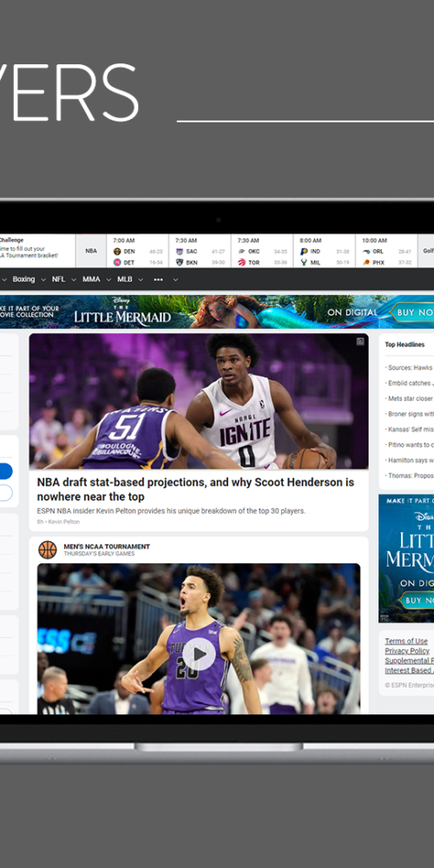Viewport: 434px width, 868px height.
Task: Click the OKC Thunder logo in scoreboard
Action: (241, 252)
